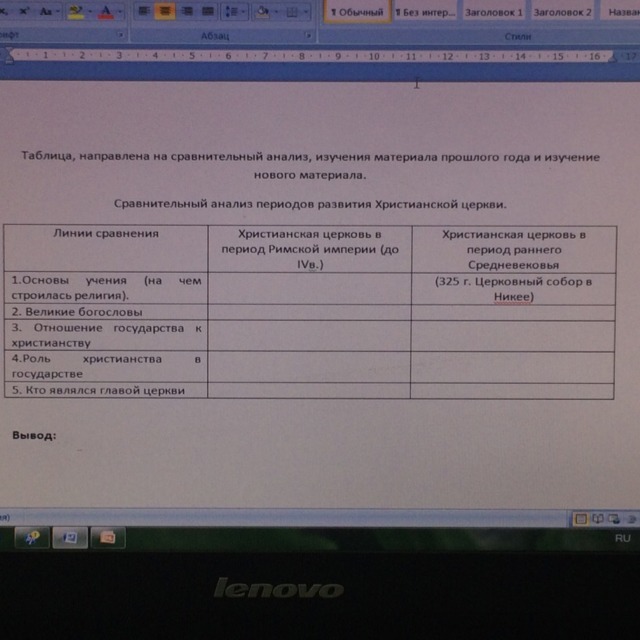The width and height of the screenshot is (640, 640).
Task: Center the paragraph text
Action: pos(164,11)
